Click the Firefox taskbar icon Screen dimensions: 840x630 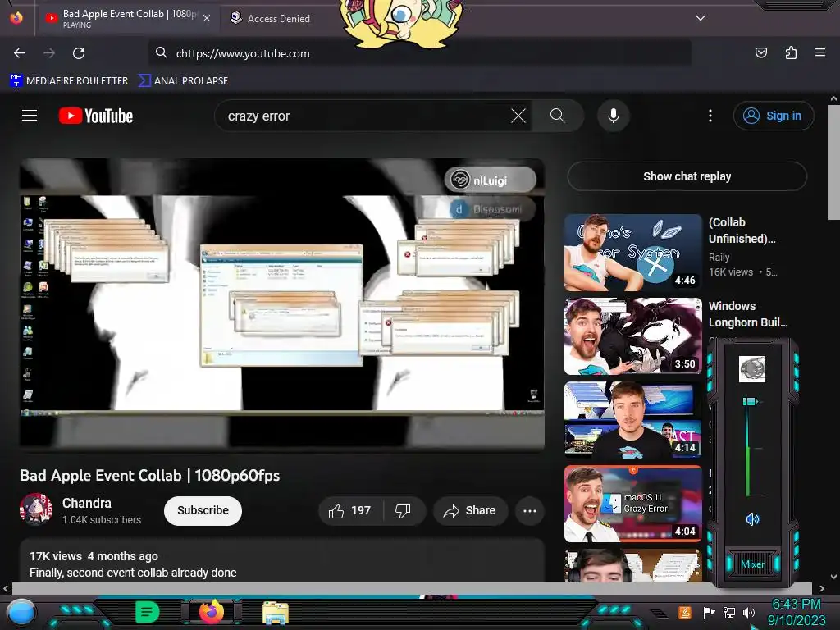tap(212, 611)
